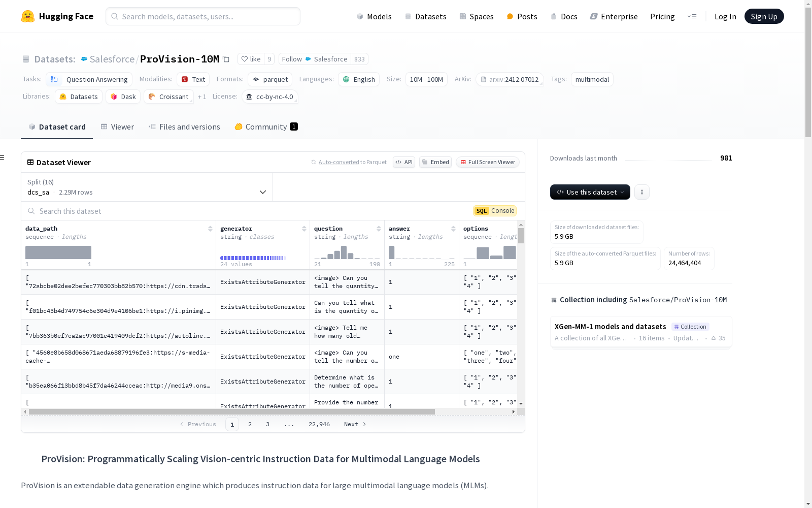This screenshot has width=812, height=508.
Task: Click the like count 9
Action: click(x=269, y=59)
